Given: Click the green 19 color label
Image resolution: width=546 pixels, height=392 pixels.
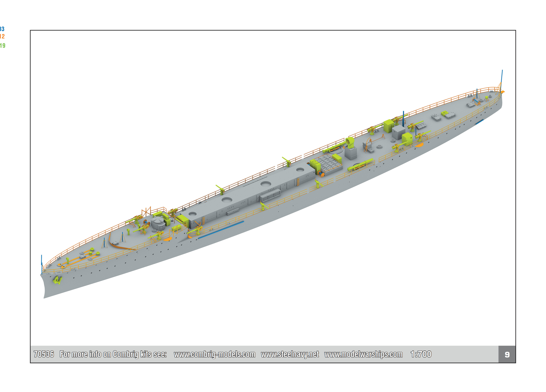Looking at the screenshot, I should tap(2, 46).
